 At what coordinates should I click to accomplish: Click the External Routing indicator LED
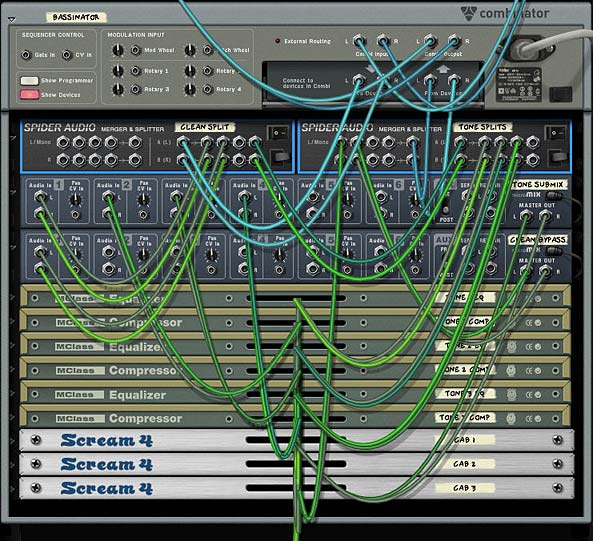coord(277,41)
